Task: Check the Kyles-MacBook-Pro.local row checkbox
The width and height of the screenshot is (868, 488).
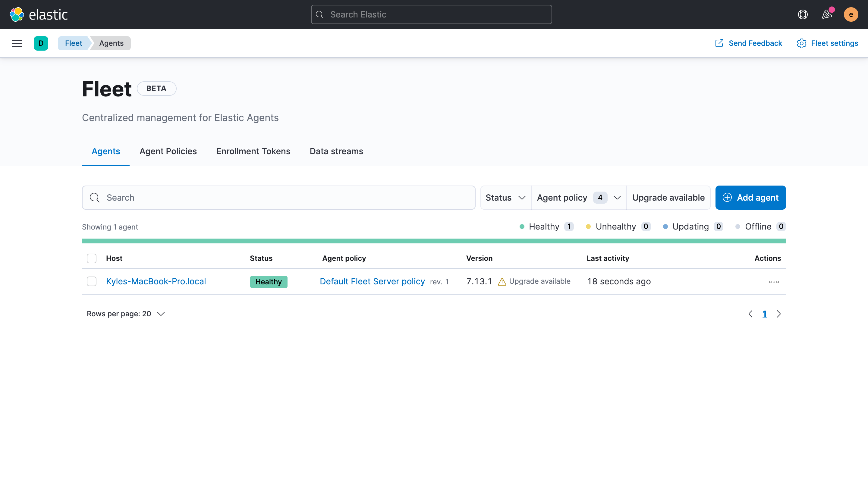Action: pyautogui.click(x=92, y=281)
